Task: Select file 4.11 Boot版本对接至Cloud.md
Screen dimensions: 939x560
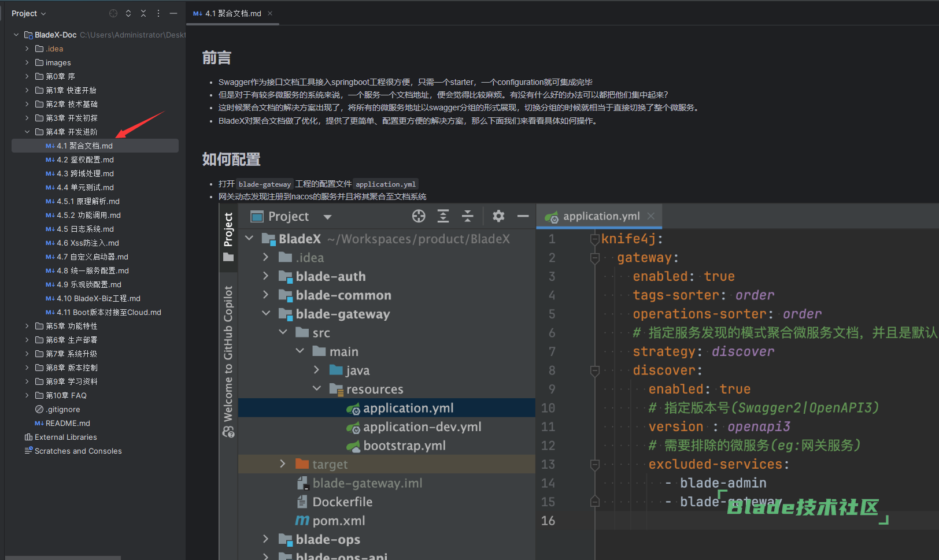Action: pos(109,312)
